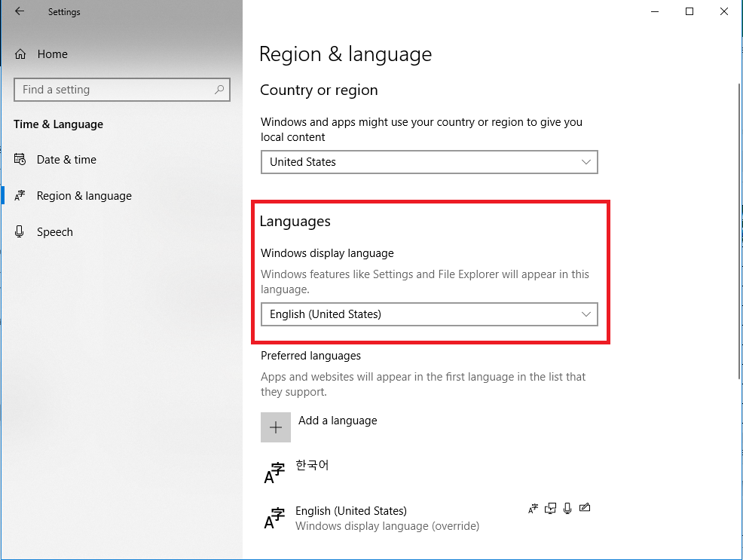Click the Speech microphone icon
This screenshot has height=560, width=743.
(x=20, y=231)
